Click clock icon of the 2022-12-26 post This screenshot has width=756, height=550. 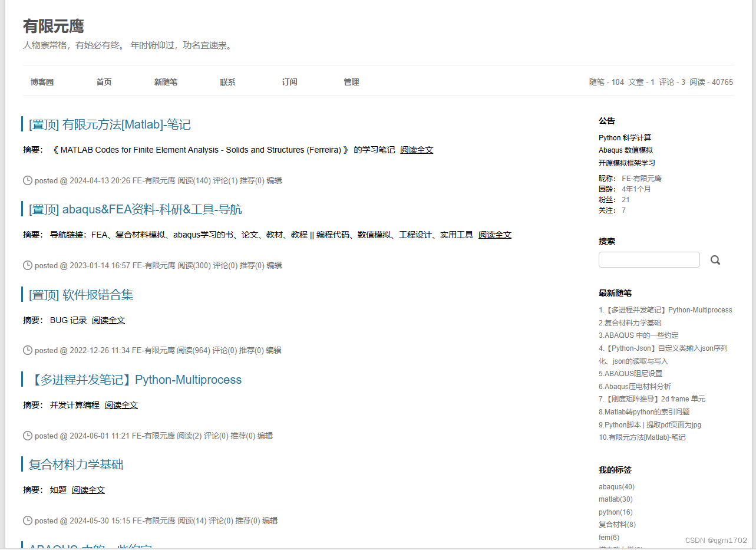click(28, 350)
